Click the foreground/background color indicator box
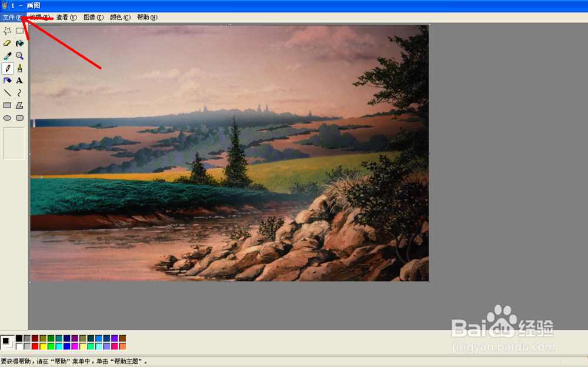Viewport: 588px width, 367px height. (x=8, y=343)
